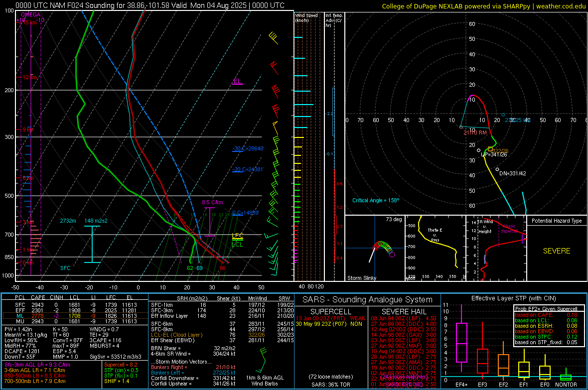The height and width of the screenshot is (390, 588).
Task: Click the Eff Shear (EBWD) row
Action: tap(221, 340)
